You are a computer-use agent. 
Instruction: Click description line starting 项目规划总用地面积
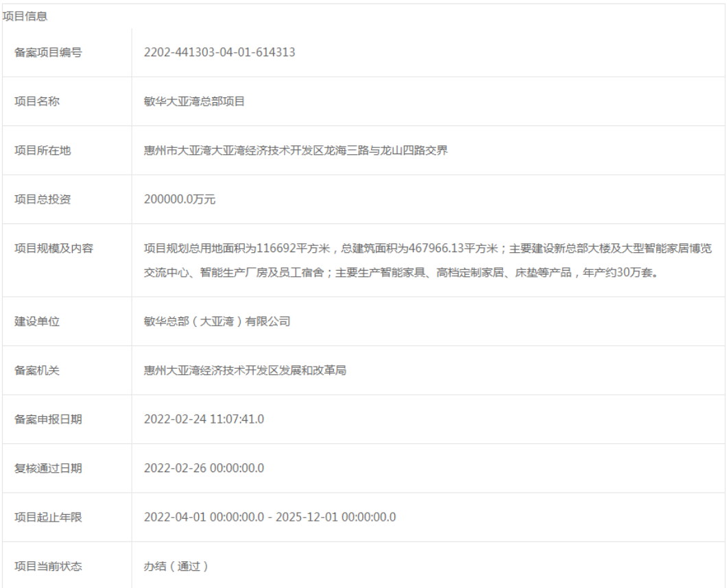click(x=427, y=248)
